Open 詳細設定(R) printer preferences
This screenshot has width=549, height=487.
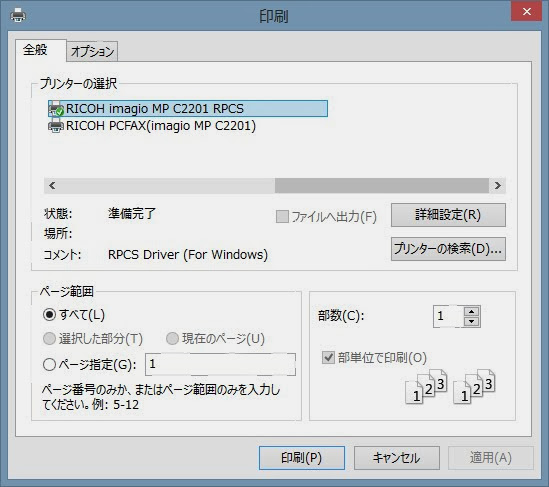pos(448,215)
